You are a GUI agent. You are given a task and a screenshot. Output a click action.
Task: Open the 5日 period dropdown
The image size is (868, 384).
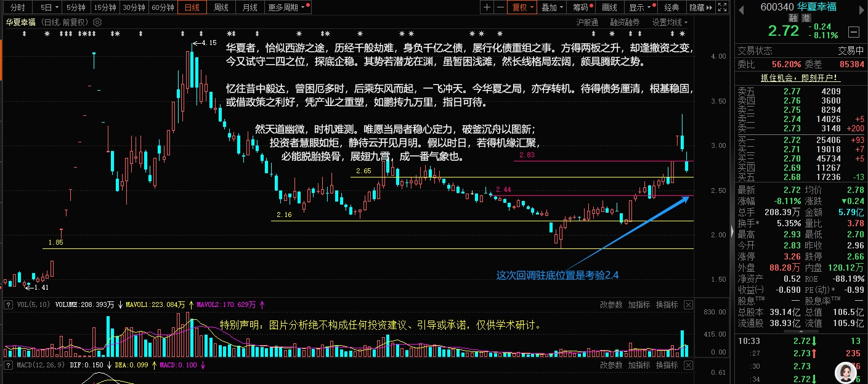[48, 7]
